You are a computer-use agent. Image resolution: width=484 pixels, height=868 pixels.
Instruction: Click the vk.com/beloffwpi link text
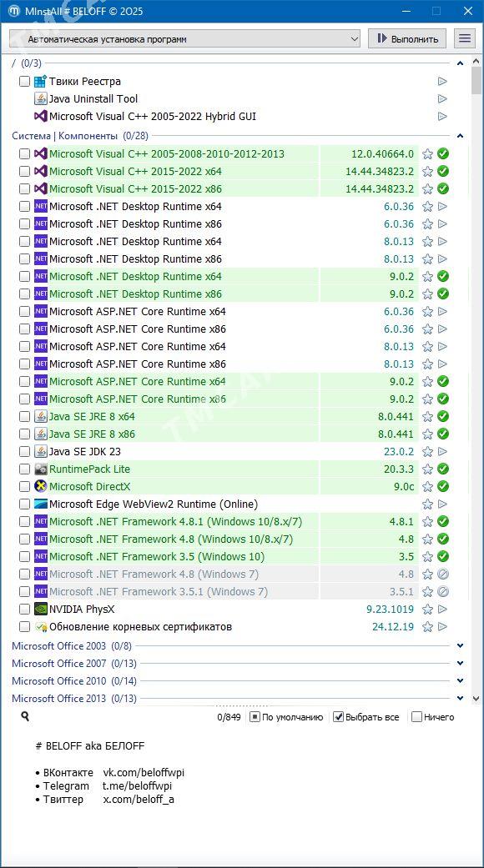click(144, 773)
